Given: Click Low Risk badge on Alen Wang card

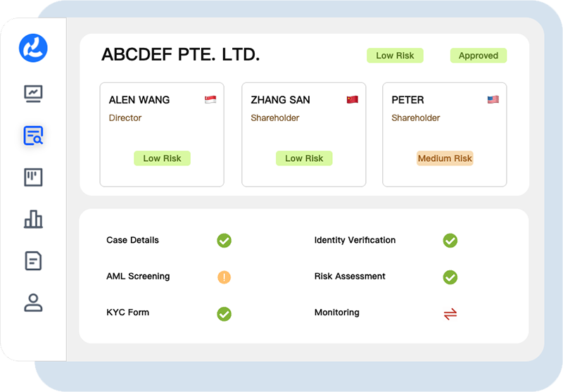Looking at the screenshot, I should pos(162,158).
